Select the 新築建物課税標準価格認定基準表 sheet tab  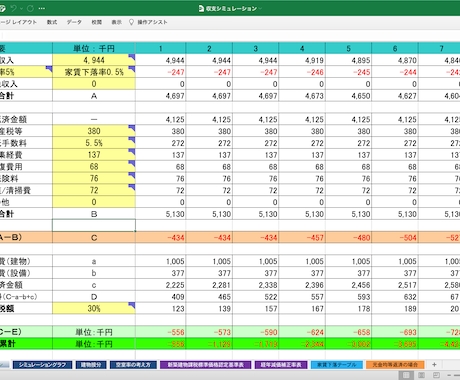coord(206,365)
